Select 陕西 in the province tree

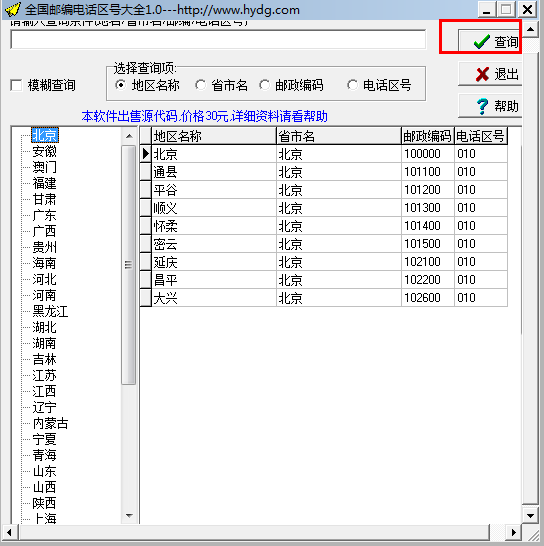tap(44, 504)
